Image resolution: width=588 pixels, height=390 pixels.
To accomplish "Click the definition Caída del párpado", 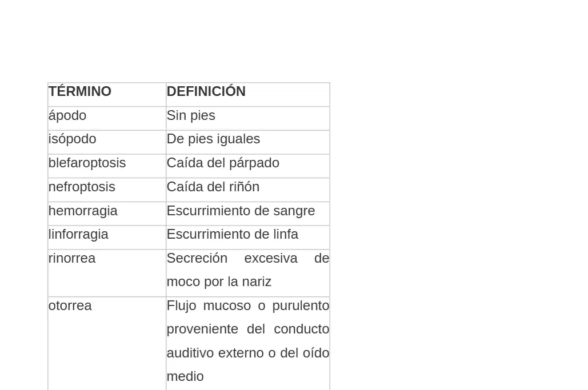I will click(x=223, y=163).
